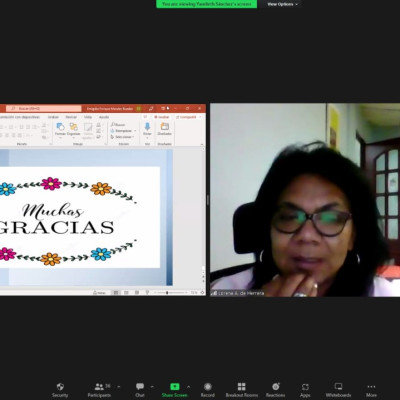This screenshot has width=400, height=400.
Task: Click the PowerPoint zoom slider
Action: [170, 292]
